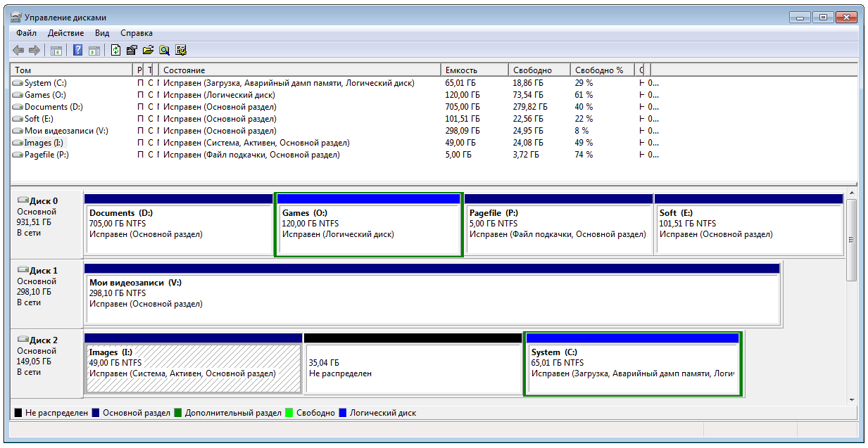This screenshot has width=868, height=448.
Task: Open the Действие menu
Action: coord(65,33)
